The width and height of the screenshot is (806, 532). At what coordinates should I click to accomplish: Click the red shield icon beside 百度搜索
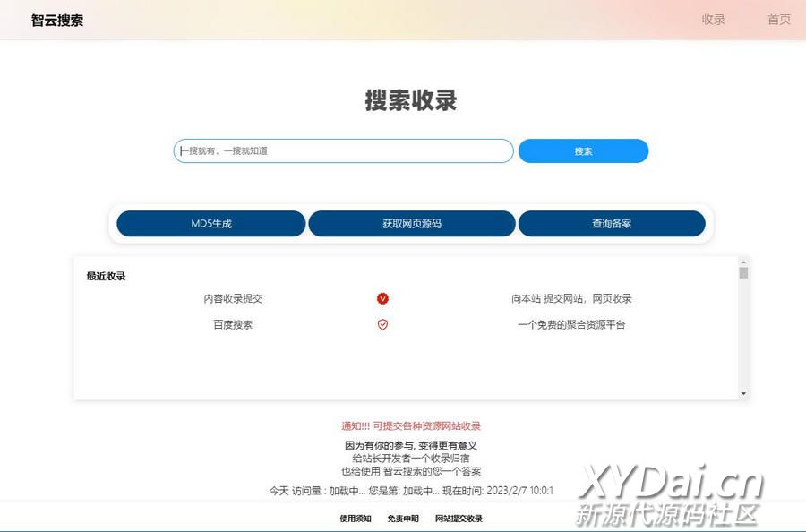point(383,324)
